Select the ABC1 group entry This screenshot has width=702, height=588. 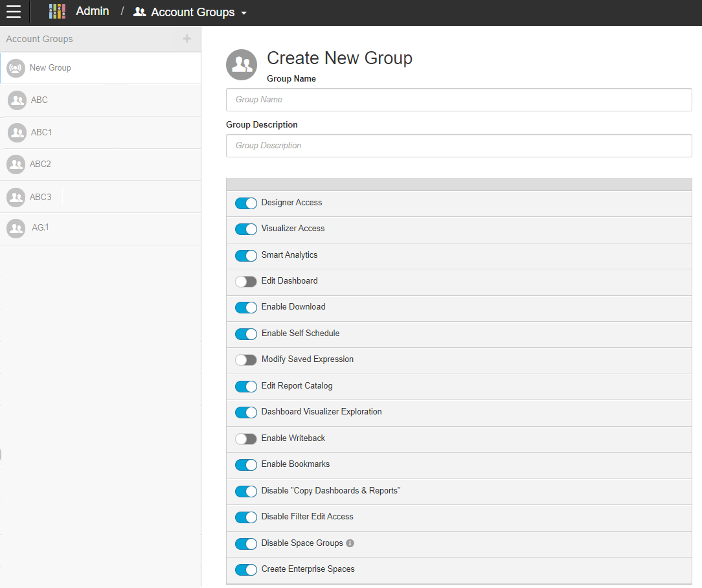[41, 133]
